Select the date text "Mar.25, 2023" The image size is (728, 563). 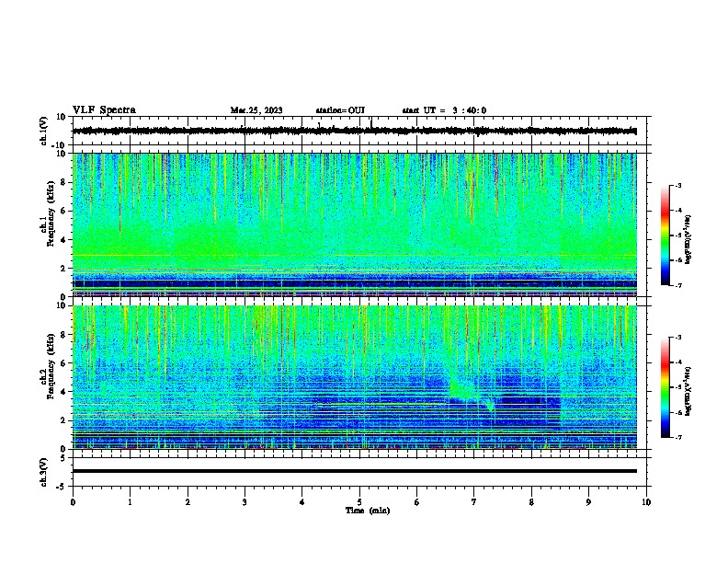pos(256,110)
